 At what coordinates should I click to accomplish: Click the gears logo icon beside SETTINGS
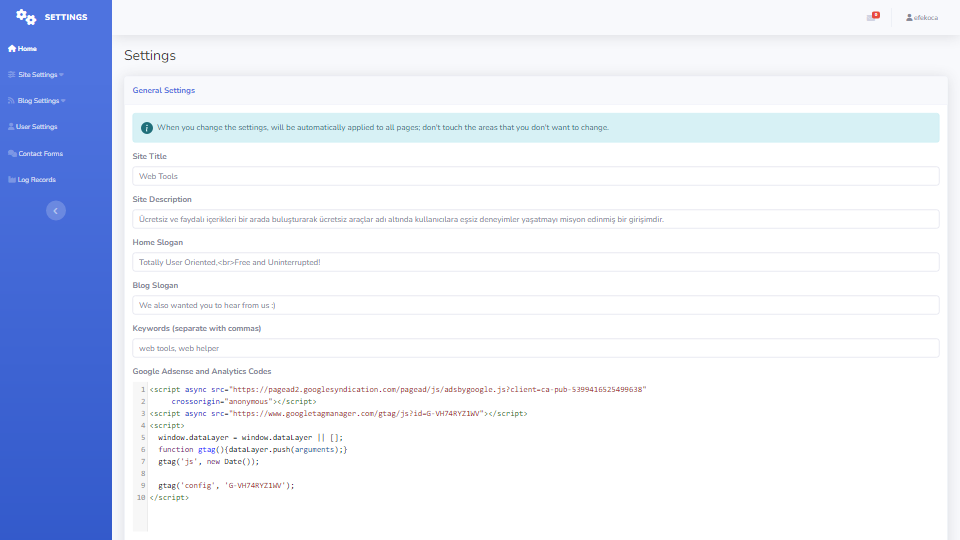(x=26, y=17)
